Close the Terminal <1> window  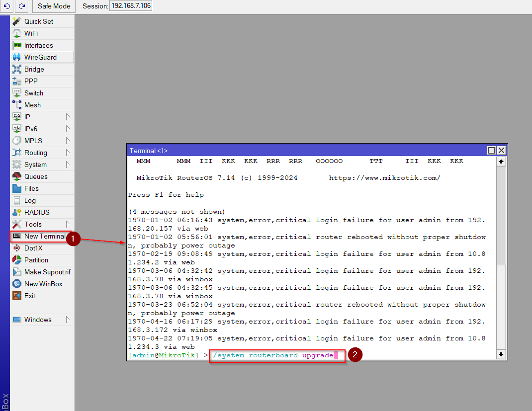point(502,150)
